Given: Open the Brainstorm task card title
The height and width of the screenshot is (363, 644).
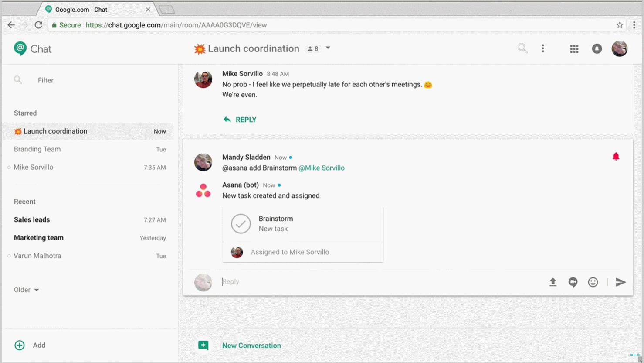Looking at the screenshot, I should [x=276, y=219].
